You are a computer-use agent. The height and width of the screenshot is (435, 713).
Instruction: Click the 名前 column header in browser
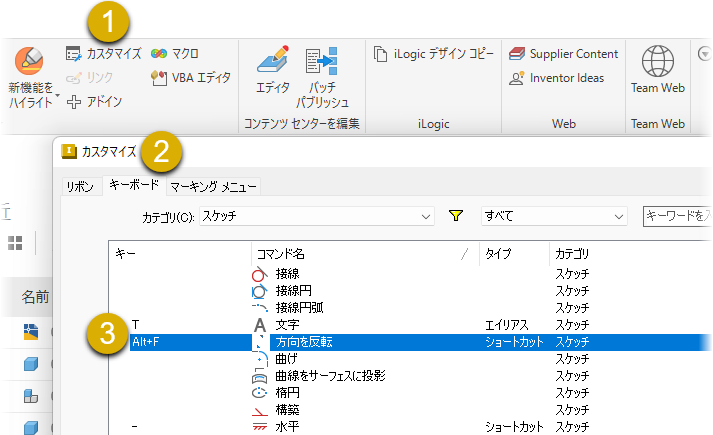point(35,297)
